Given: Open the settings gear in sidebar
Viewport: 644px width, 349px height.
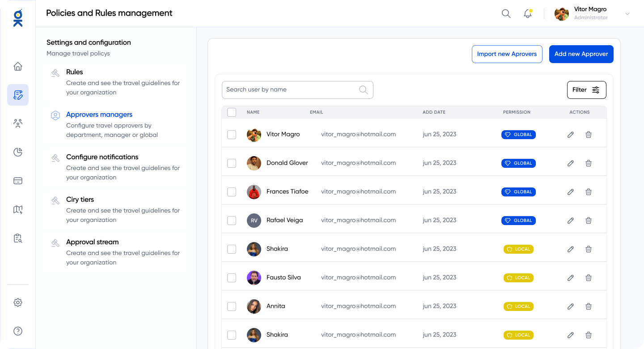Looking at the screenshot, I should click(x=18, y=302).
